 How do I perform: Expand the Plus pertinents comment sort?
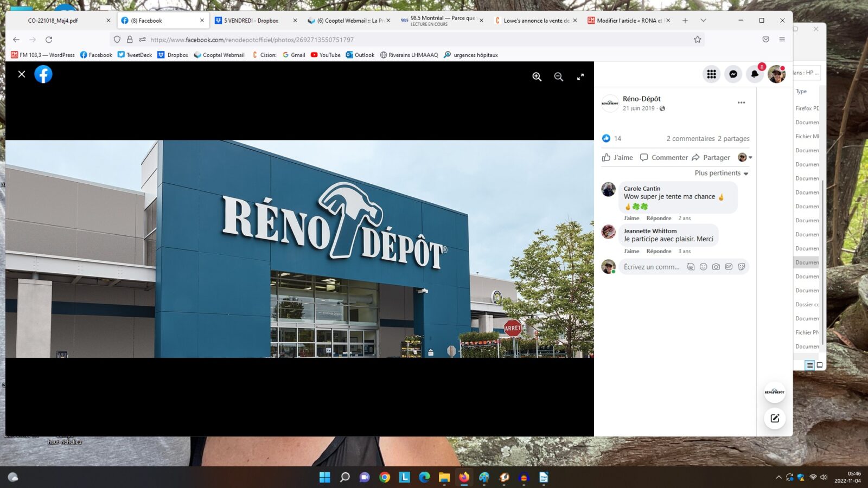pos(721,174)
